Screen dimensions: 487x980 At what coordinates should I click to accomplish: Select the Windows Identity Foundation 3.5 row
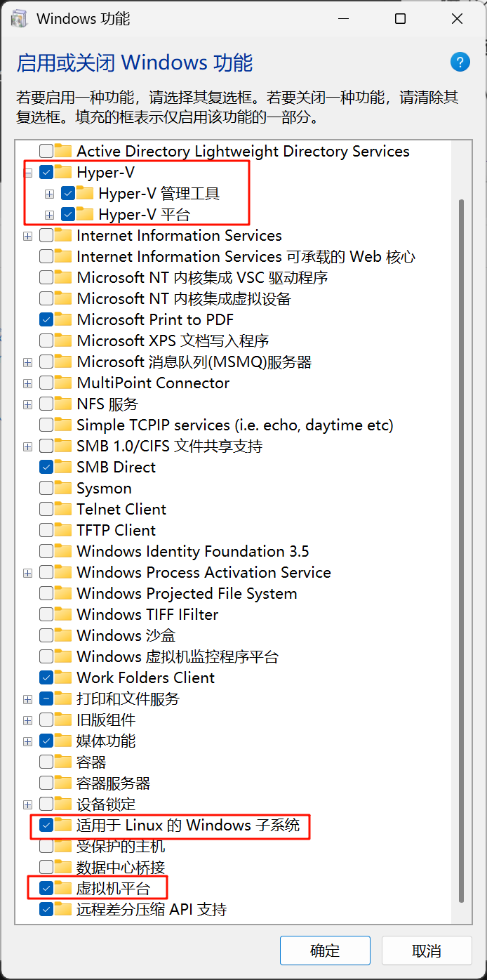pyautogui.click(x=192, y=551)
